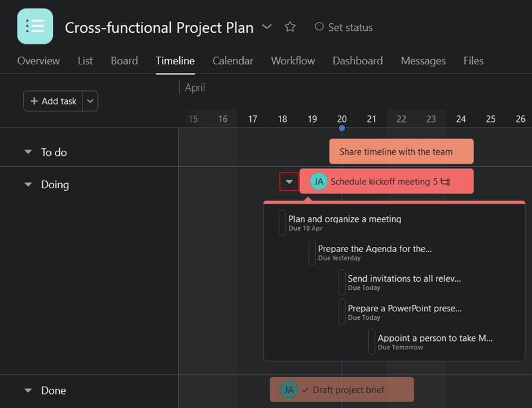
Task: Complete Send invitations subtask
Action: click(x=342, y=282)
